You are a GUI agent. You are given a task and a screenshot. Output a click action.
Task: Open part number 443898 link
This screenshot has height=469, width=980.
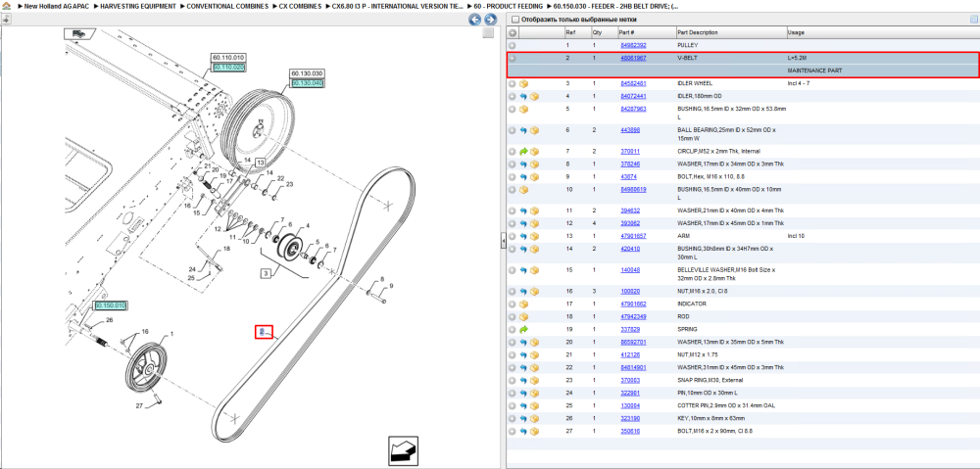[x=630, y=130]
